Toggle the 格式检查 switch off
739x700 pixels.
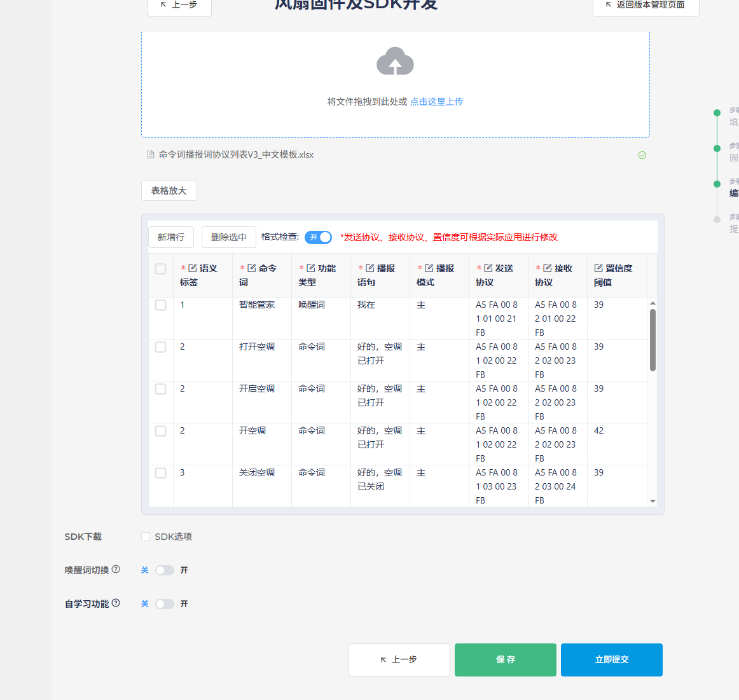318,237
